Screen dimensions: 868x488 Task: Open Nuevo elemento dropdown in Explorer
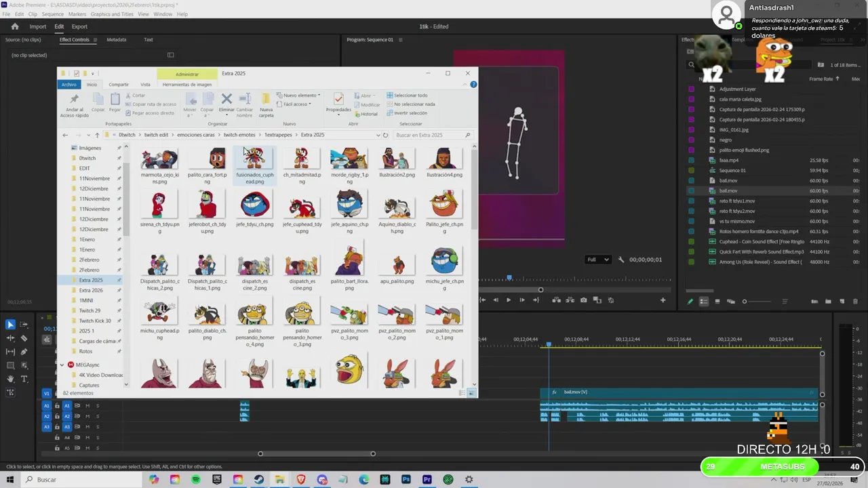tap(298, 96)
